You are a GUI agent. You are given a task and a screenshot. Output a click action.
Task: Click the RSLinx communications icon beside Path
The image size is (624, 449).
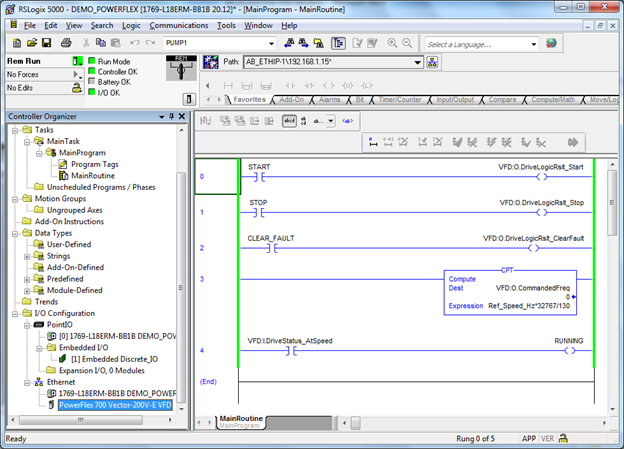click(211, 62)
